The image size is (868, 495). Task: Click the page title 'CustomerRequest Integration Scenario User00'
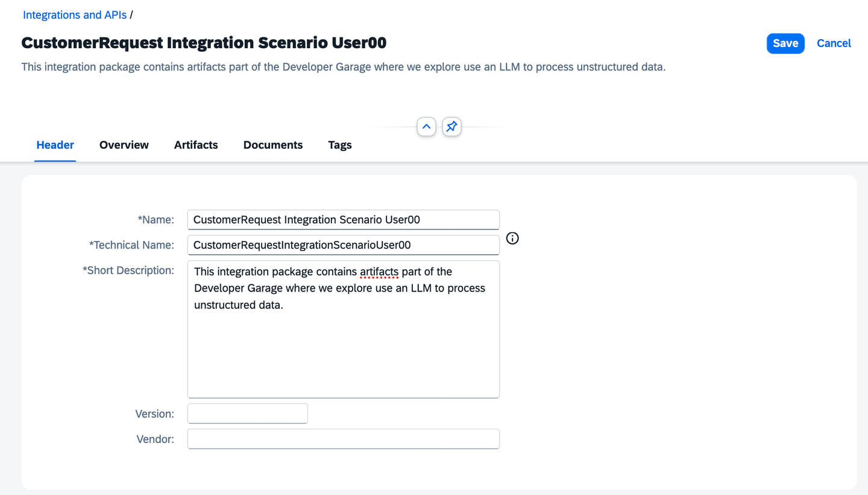(204, 43)
